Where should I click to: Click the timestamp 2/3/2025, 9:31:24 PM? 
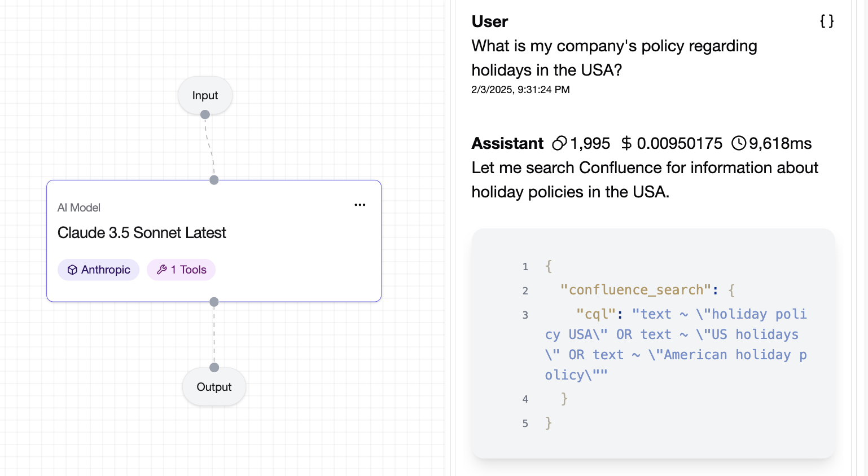[520, 90]
